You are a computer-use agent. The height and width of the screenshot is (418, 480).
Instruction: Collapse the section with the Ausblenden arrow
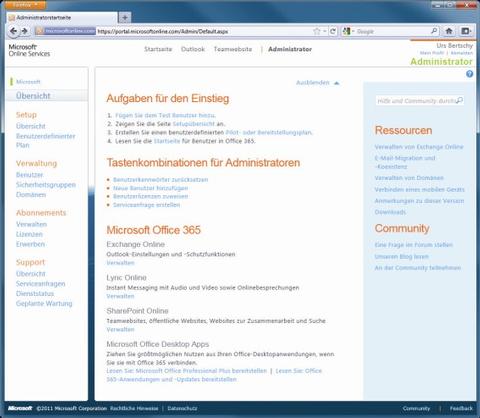337,83
